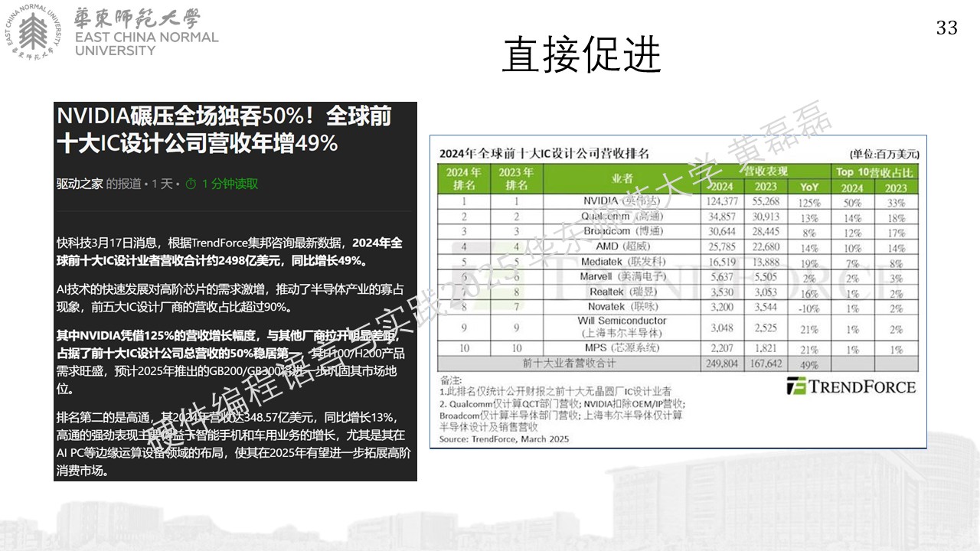Viewport: 980px width, 551px height.
Task: Click total 2023 revenue 167,642
Action: 764,364
